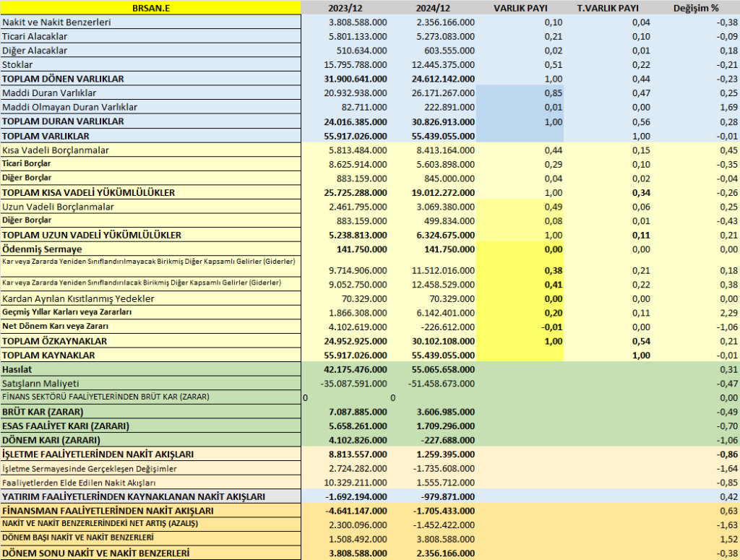Click the TOPLAM ÖZKAYNAKLAR label cell

(150, 341)
